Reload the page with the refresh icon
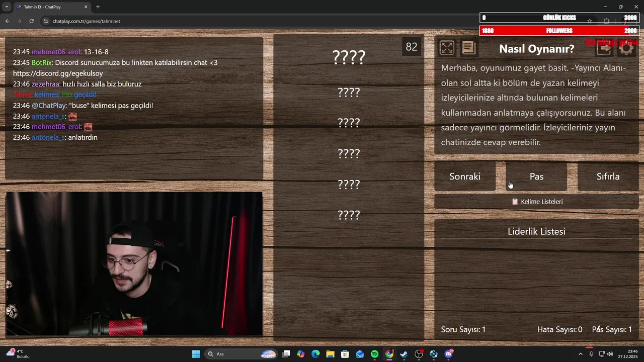The image size is (644, 362). [31, 21]
